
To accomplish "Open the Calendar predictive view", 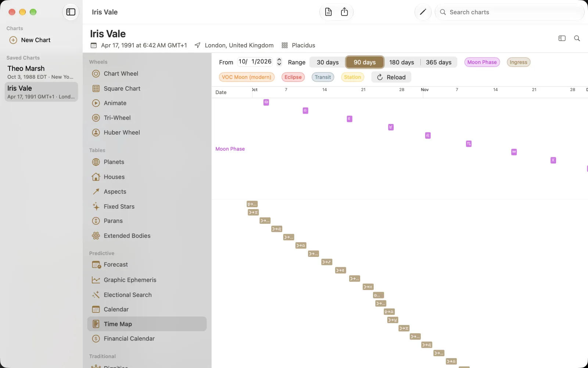I will click(147, 309).
